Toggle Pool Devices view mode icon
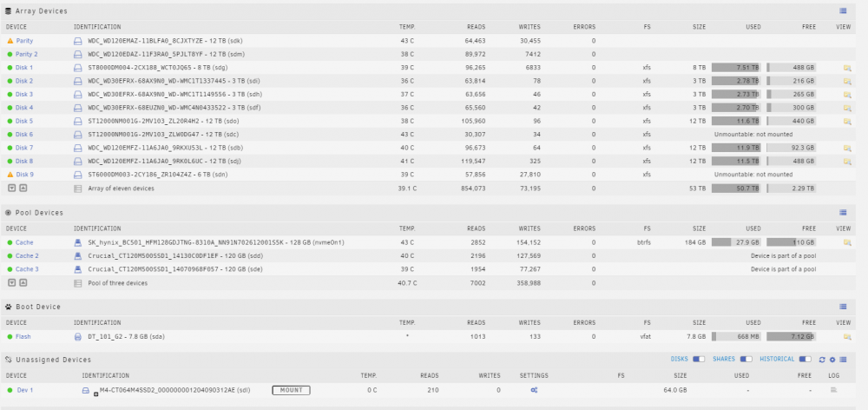868x410 pixels. tap(843, 212)
